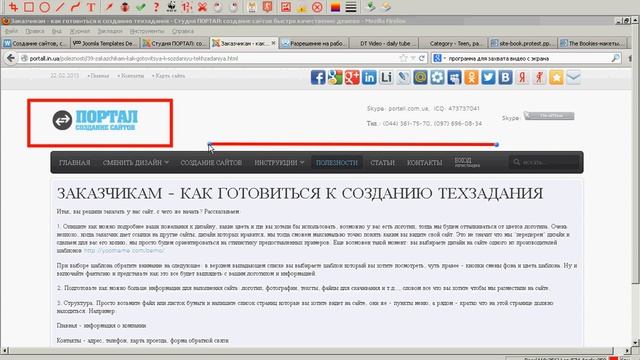The height and width of the screenshot is (360, 640).
Task: Open Инструменты menu
Action: tap(147, 31)
